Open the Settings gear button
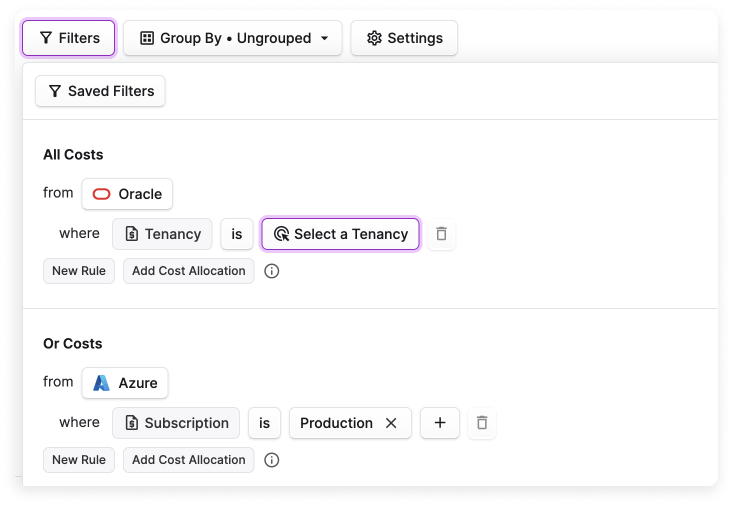The image size is (733, 506). pos(404,38)
